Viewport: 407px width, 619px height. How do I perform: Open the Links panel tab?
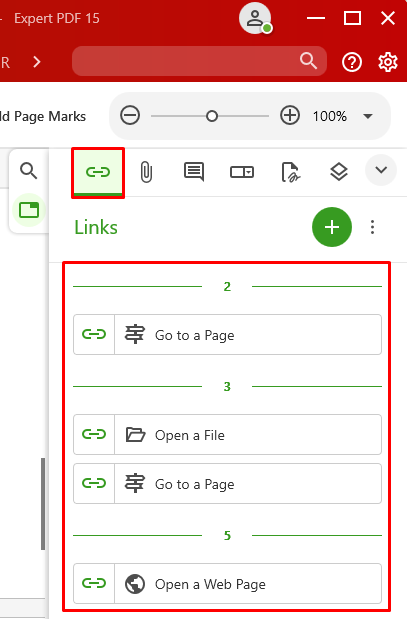tap(98, 173)
